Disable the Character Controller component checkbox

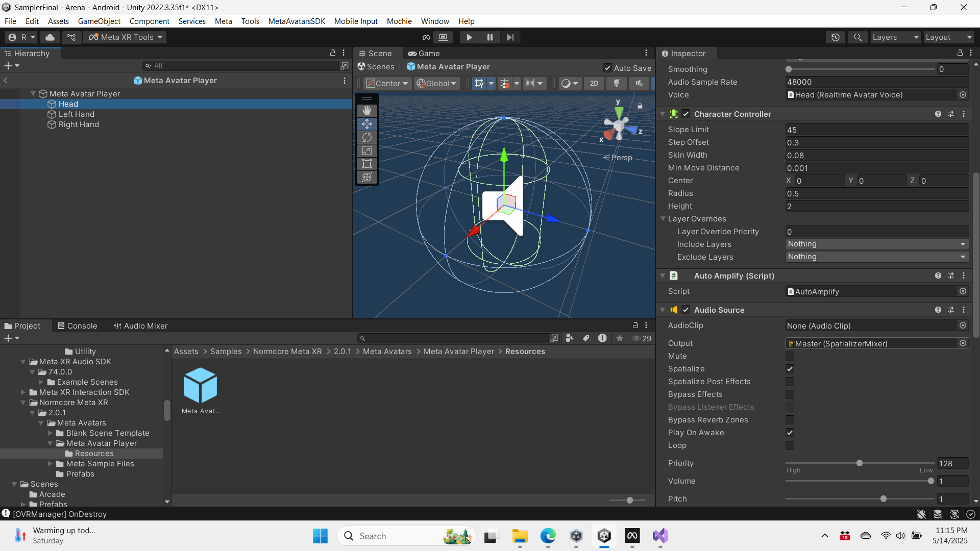[x=685, y=114]
